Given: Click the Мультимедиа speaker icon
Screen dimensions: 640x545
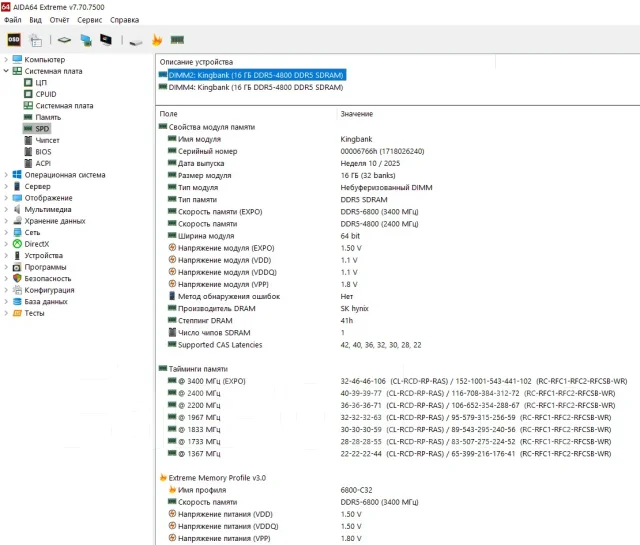Looking at the screenshot, I should click(17, 209).
